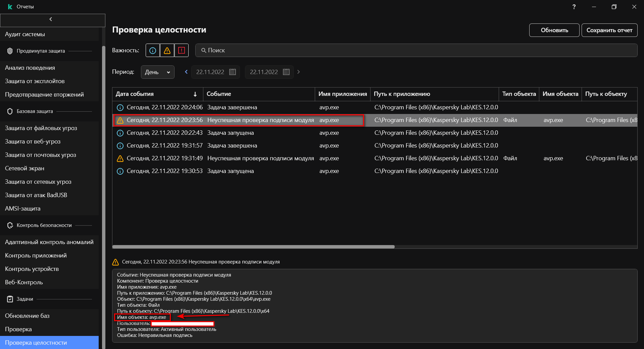Screen dimensions: 644x349
Task: Click the Сохранить отчет button
Action: tap(609, 30)
